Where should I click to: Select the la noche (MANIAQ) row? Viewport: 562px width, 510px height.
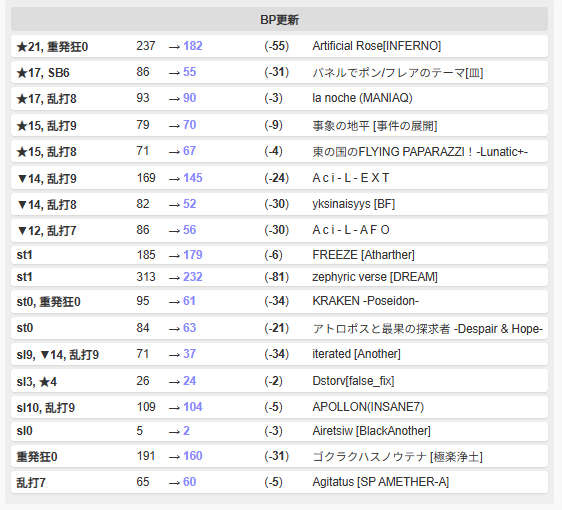(x=279, y=98)
